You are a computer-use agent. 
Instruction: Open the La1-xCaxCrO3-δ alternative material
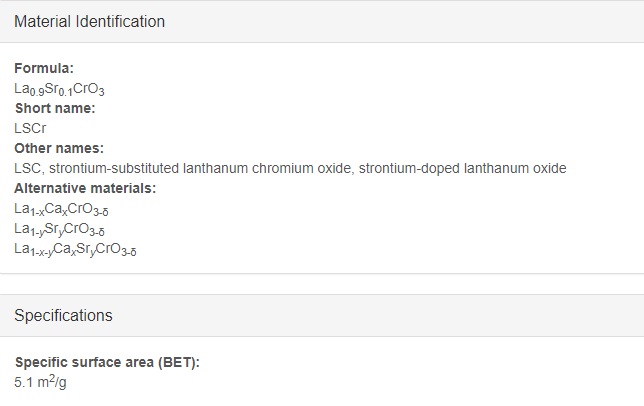61,209
